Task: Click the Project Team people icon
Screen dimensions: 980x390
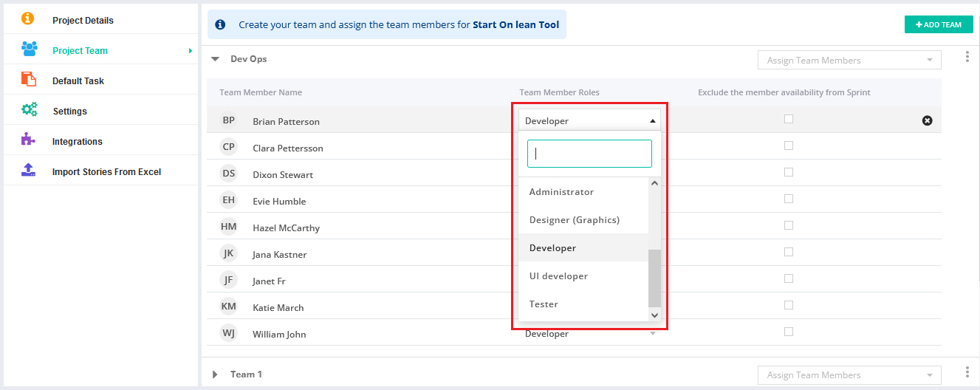Action: 29,49
